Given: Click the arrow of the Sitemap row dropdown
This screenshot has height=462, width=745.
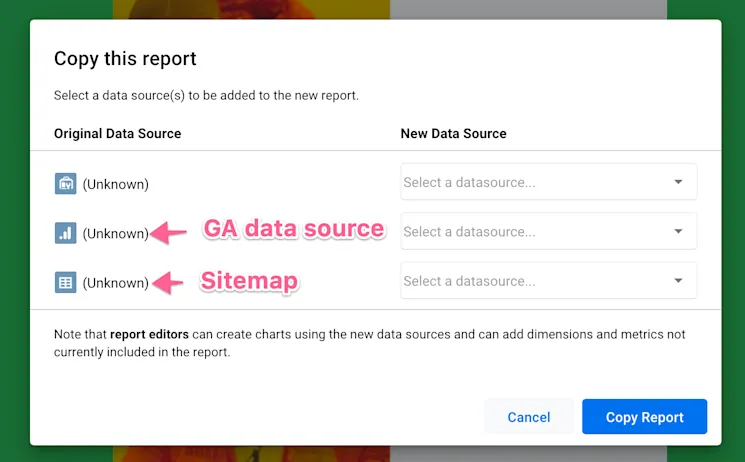Looking at the screenshot, I should tap(678, 281).
